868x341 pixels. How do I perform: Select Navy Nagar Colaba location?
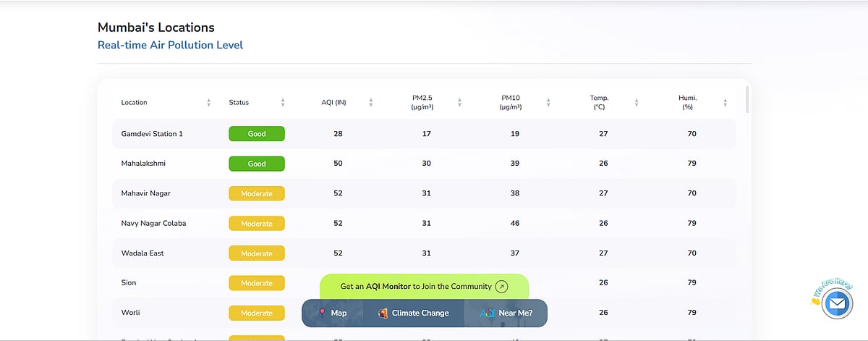tap(153, 223)
